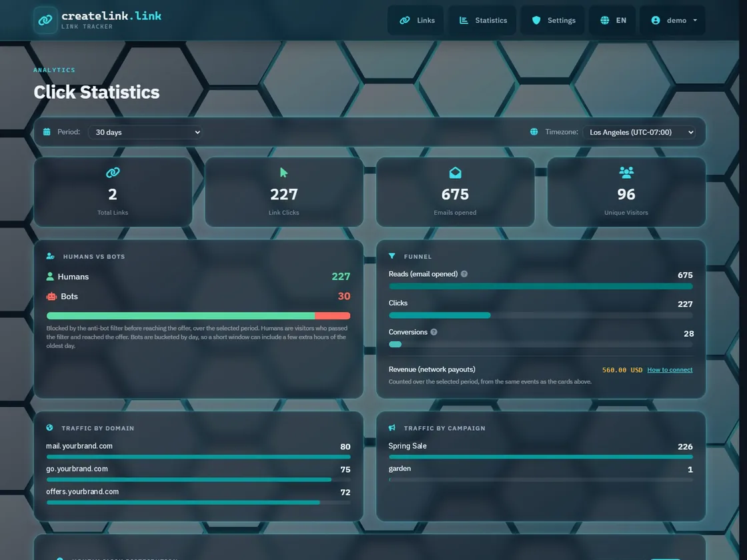747x560 pixels.
Task: Click the green person icon beside Humans
Action: coord(49,276)
